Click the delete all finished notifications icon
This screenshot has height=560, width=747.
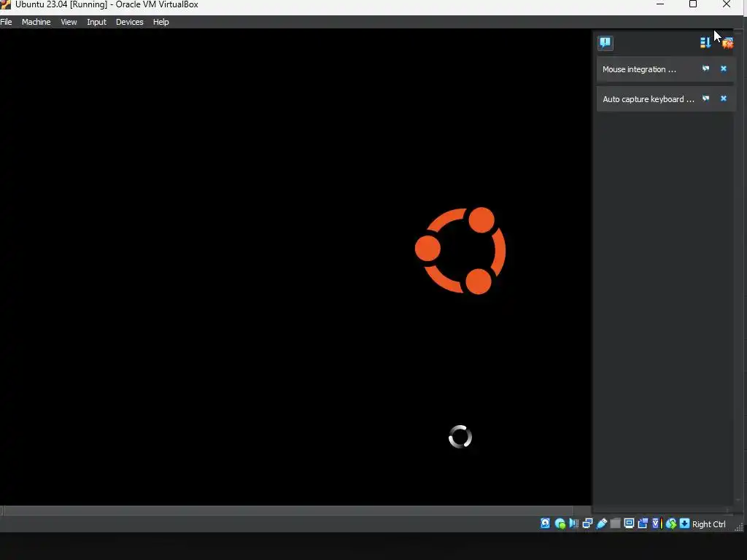727,43
